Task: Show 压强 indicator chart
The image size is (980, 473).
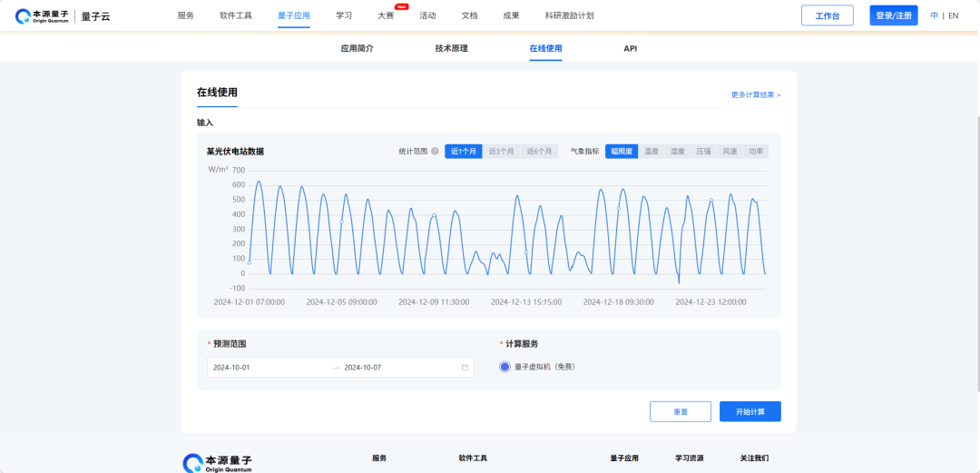Action: pos(704,152)
